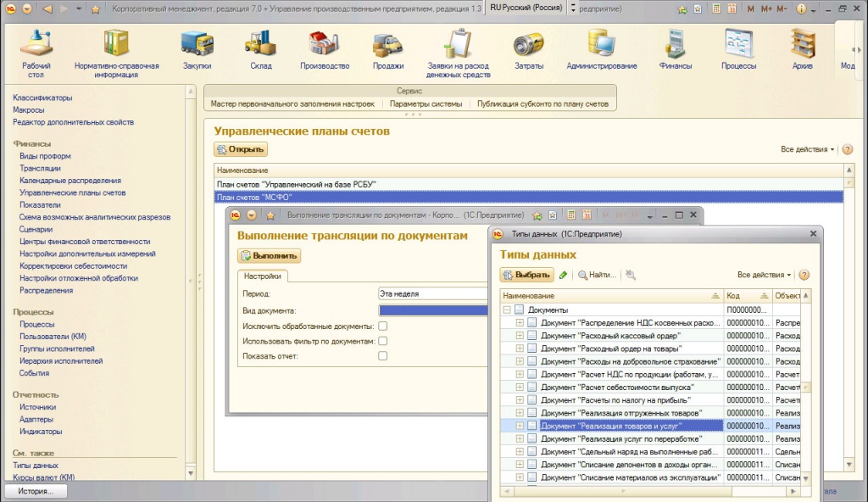Click help icon in Управленческие планы счетов form

pos(848,149)
